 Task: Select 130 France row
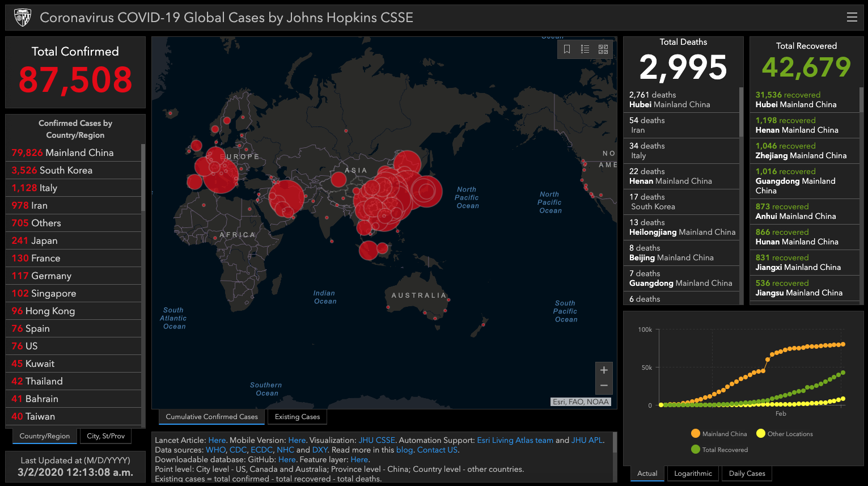(74, 258)
